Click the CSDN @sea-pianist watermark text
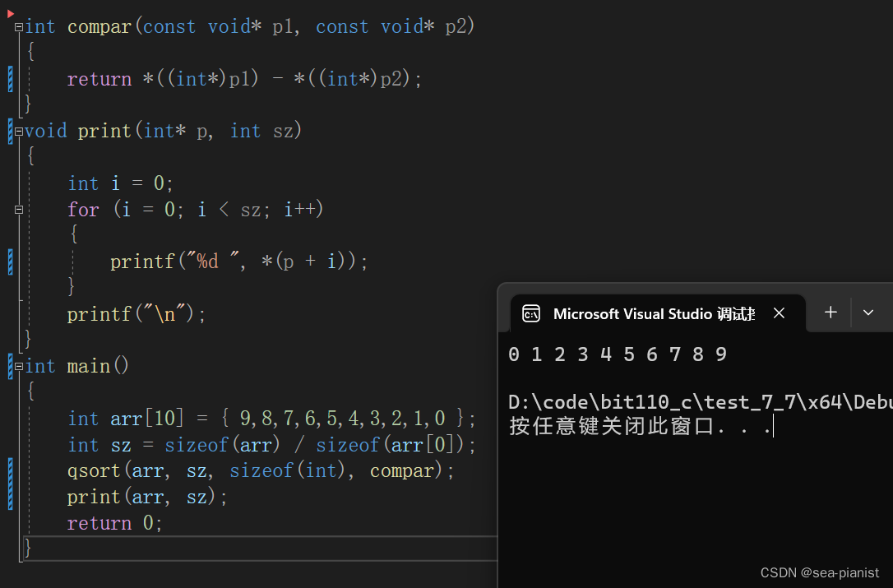This screenshot has height=588, width=893. click(819, 572)
